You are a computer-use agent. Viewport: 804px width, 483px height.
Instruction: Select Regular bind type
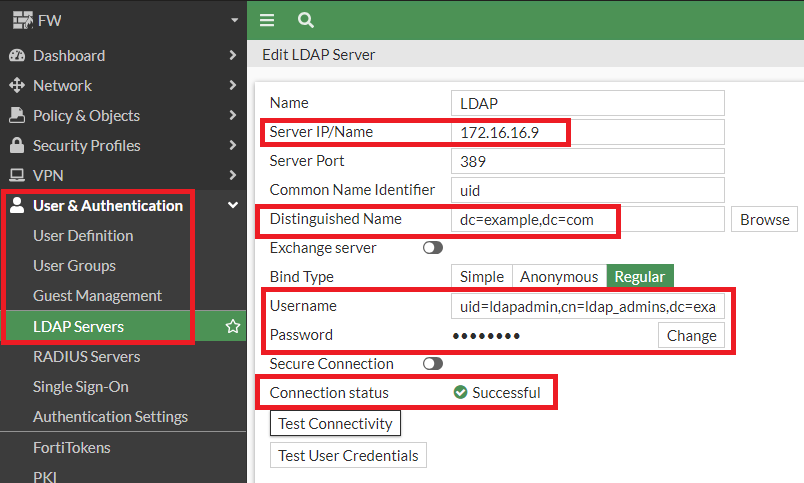tap(640, 276)
